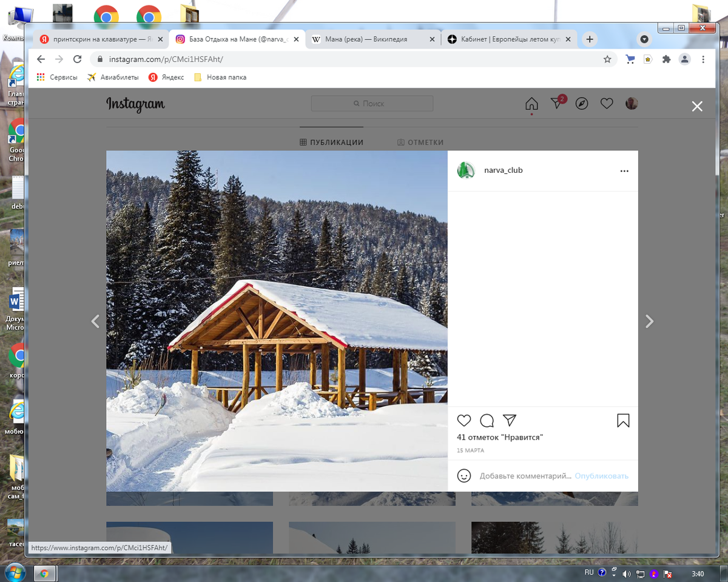Image resolution: width=728 pixels, height=582 pixels.
Task: Click the browser forward arrow
Action: [59, 59]
